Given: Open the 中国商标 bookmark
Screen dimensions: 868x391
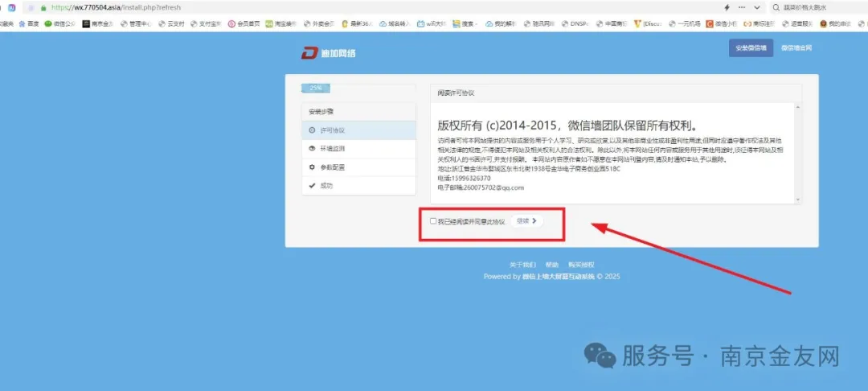Looking at the screenshot, I should coord(612,24).
